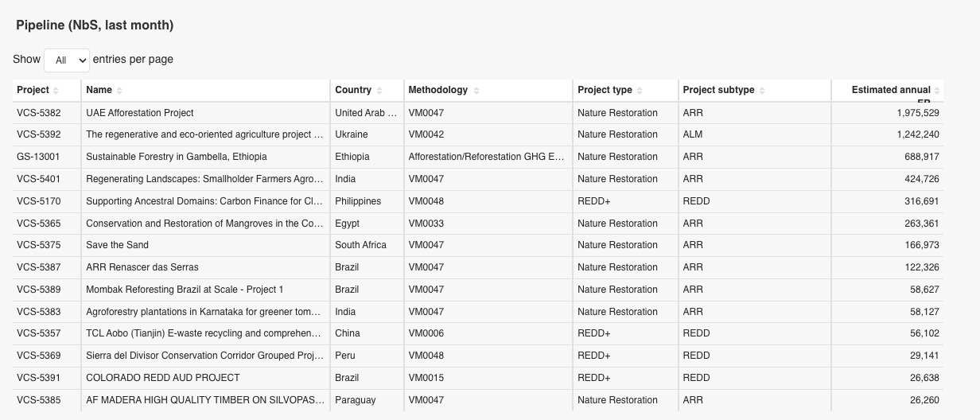Select the GS-13001 project row ID
Image resolution: width=980 pixels, height=420 pixels.
tap(38, 157)
